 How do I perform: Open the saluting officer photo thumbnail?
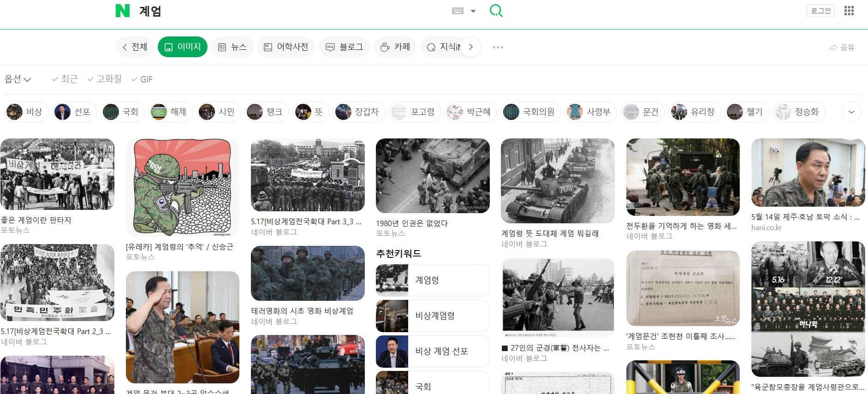(183, 327)
